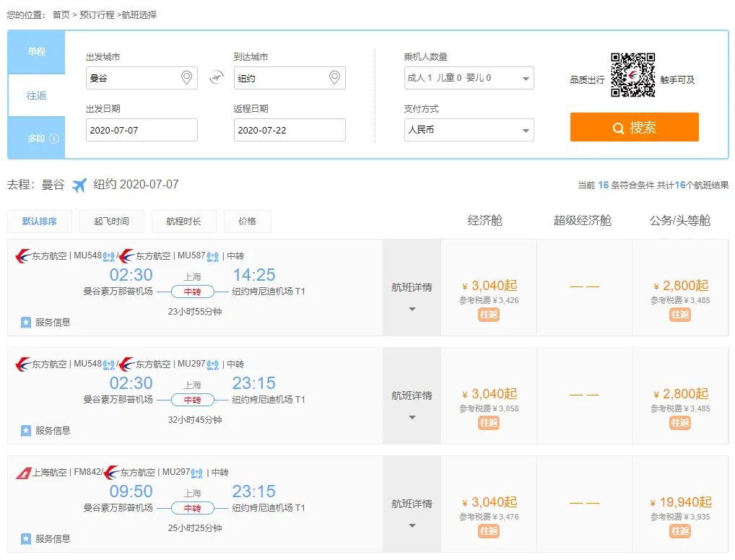
Task: Click the China Eastern Airlines logo for MU548
Action: pyautogui.click(x=22, y=255)
